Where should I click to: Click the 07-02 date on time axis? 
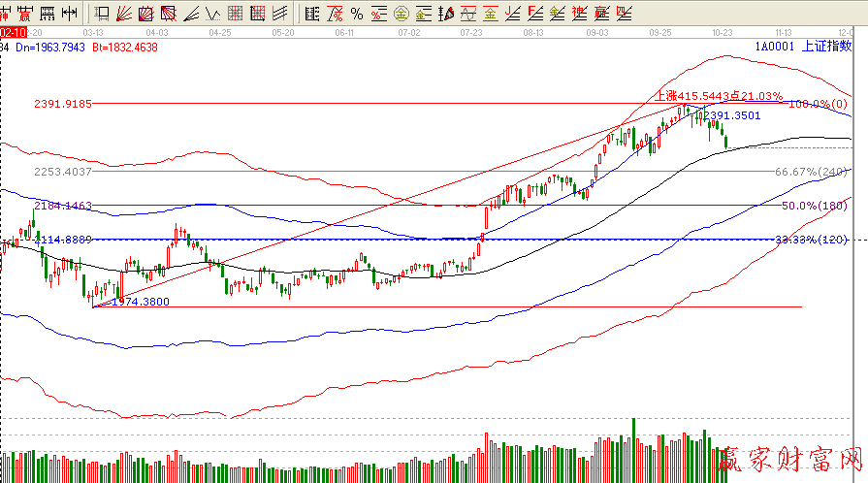(409, 33)
